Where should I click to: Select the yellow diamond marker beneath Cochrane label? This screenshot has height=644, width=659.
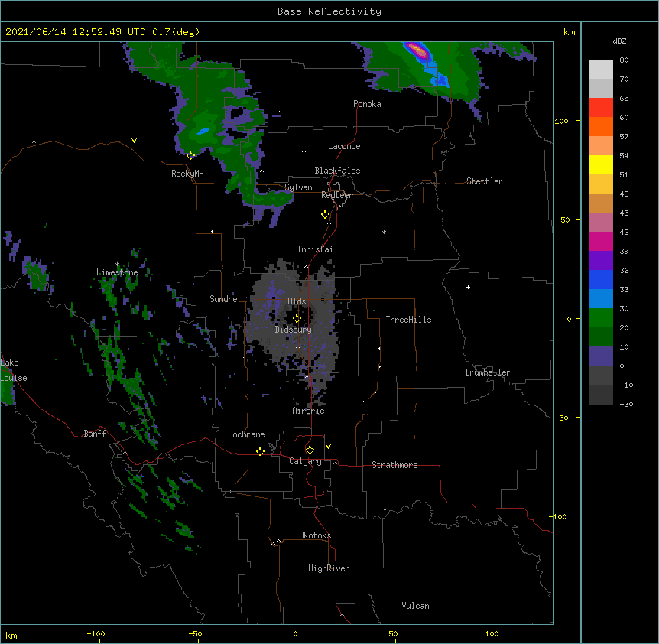point(261,451)
